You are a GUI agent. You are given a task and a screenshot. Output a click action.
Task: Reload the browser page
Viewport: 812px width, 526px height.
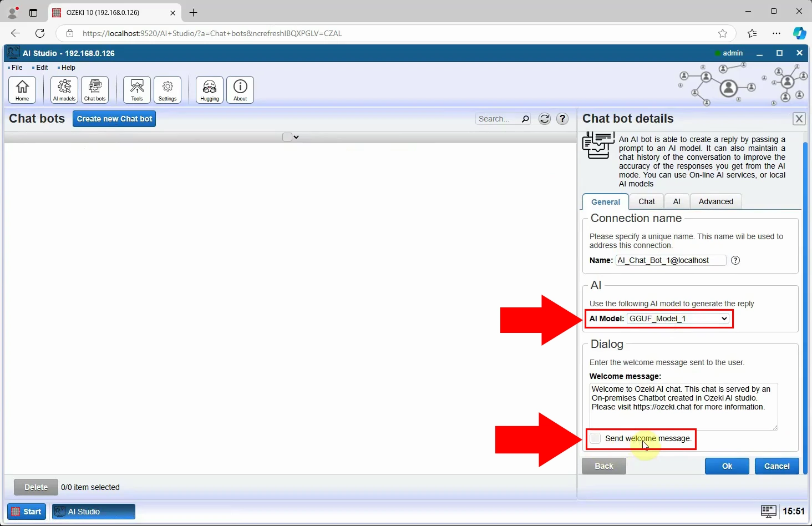coord(40,33)
